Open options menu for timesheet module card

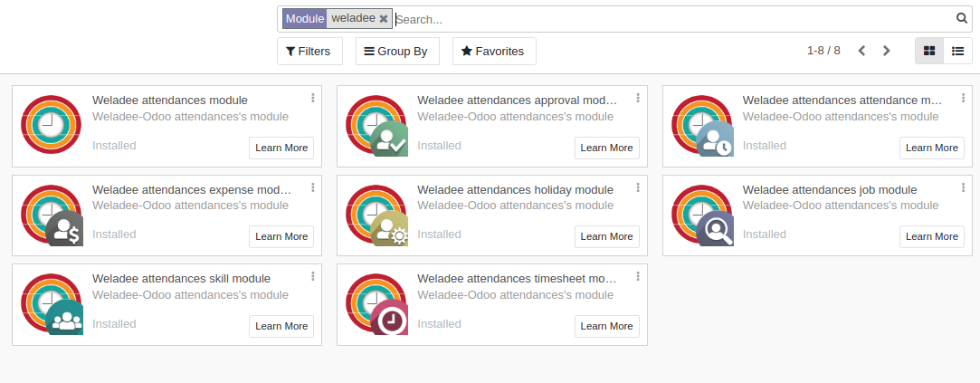tap(638, 277)
